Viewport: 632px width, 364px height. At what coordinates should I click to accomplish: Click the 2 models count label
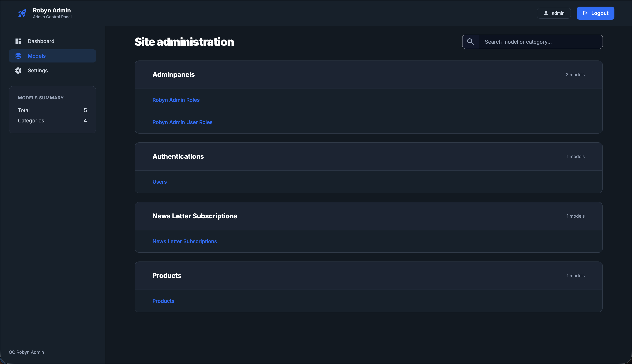[x=575, y=75]
